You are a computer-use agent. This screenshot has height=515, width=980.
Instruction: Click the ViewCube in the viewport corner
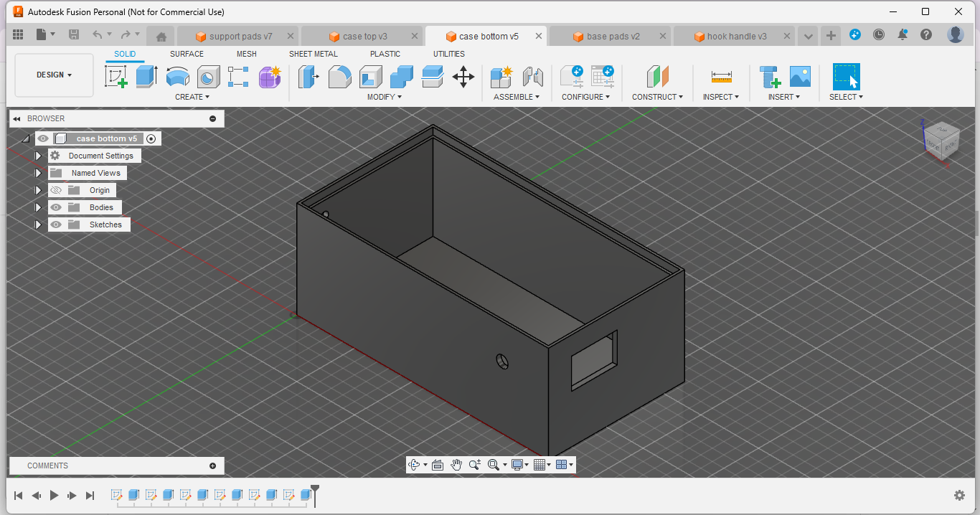coord(940,140)
